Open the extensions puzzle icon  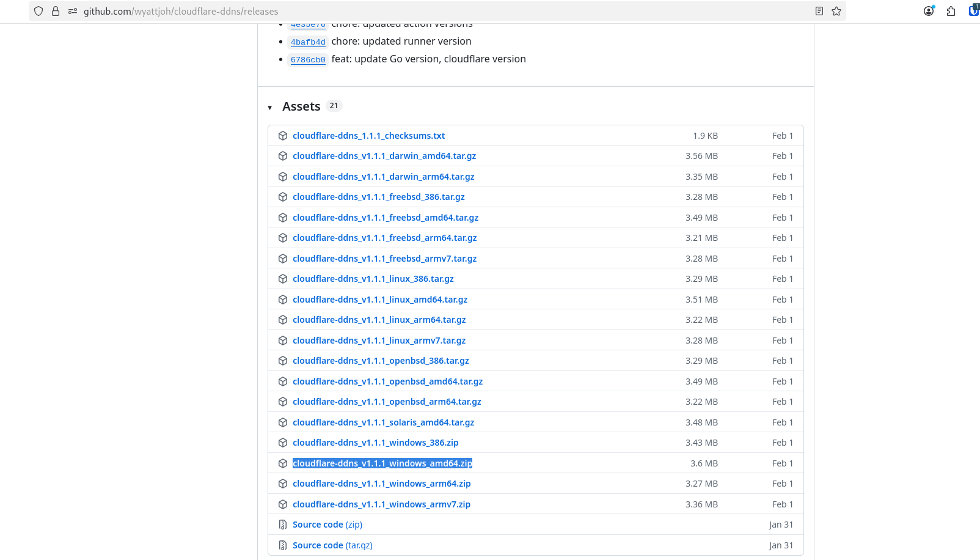(951, 11)
